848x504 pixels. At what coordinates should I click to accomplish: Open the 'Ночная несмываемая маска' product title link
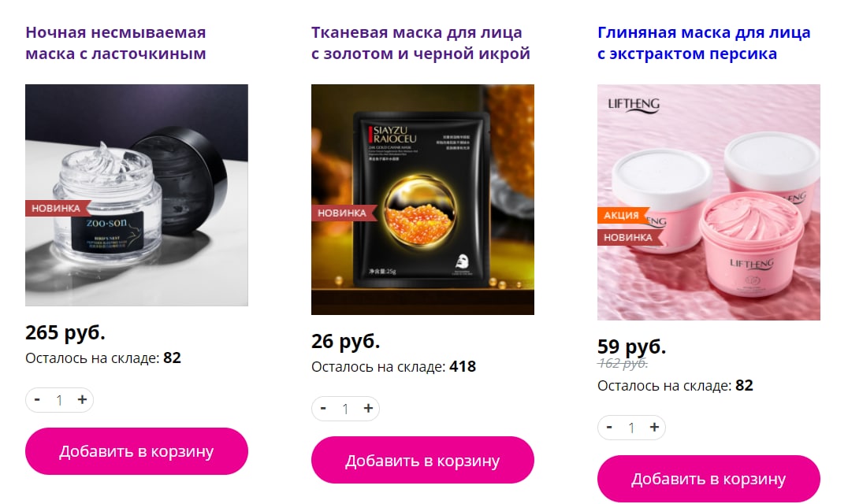[116, 43]
